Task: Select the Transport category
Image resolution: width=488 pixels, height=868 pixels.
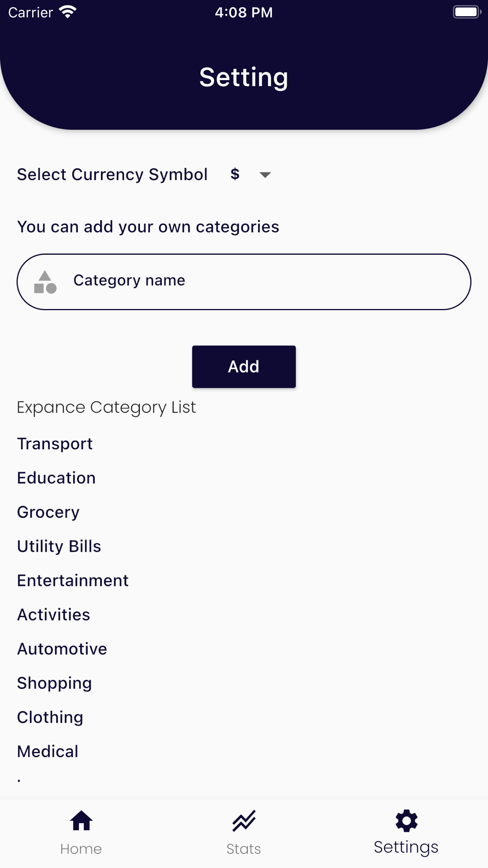Action: 55,444
